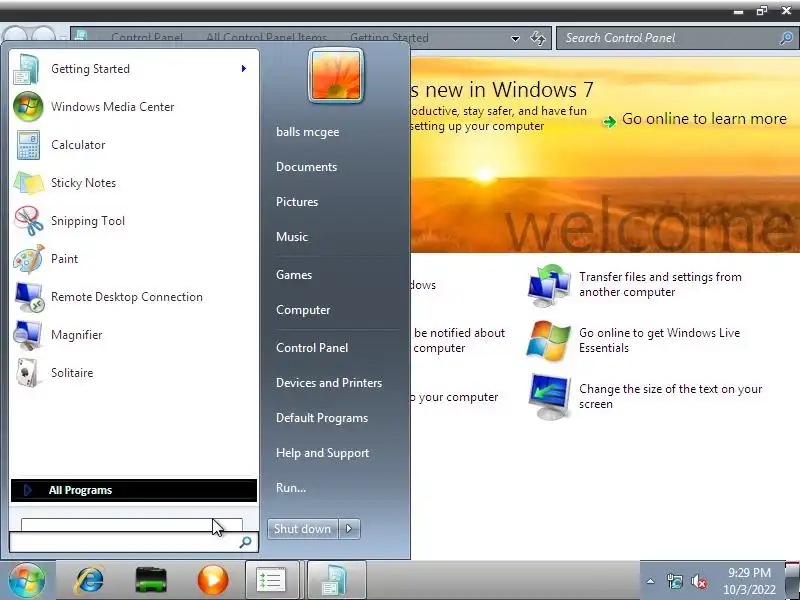Click the Control Panel search magnifier
The height and width of the screenshot is (600, 800).
[x=786, y=38]
